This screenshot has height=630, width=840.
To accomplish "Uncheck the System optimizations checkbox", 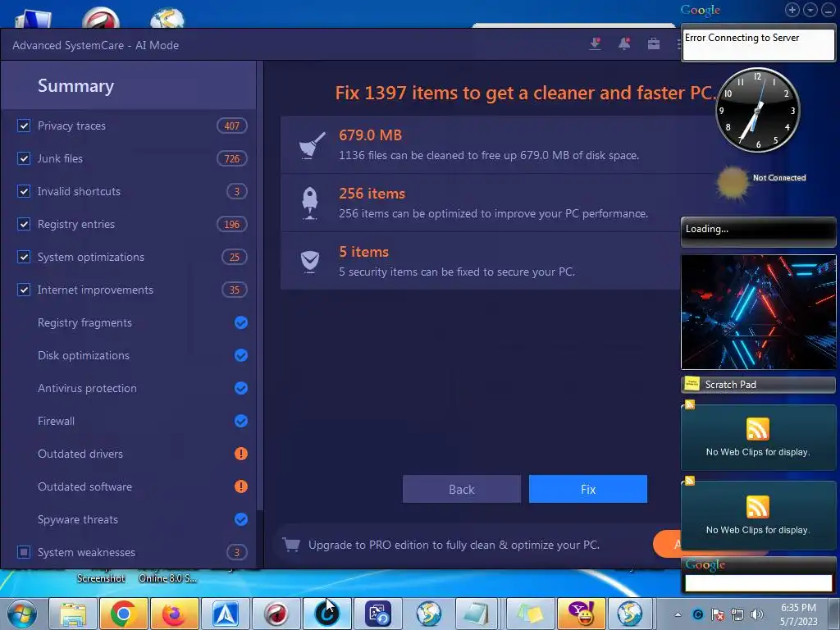I will 24,257.
